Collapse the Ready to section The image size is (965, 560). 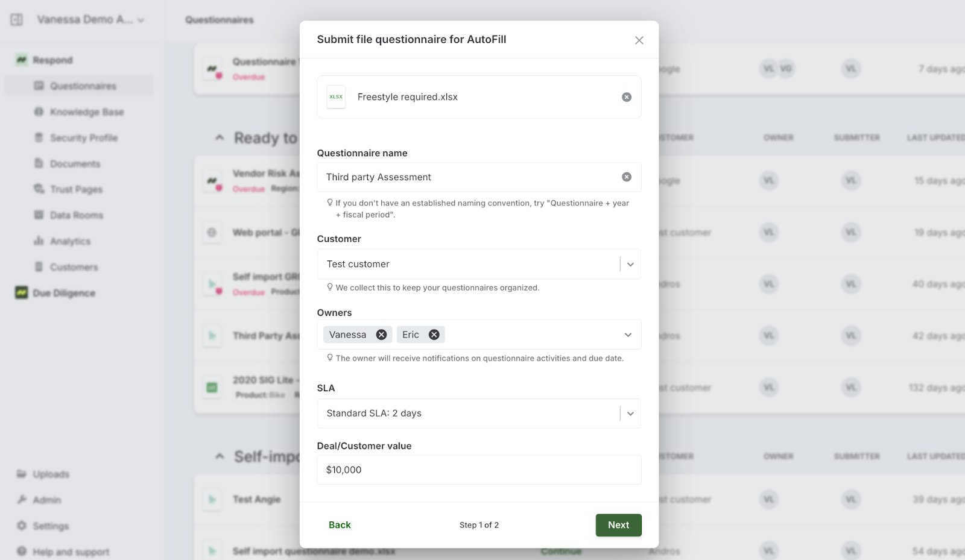pyautogui.click(x=220, y=138)
